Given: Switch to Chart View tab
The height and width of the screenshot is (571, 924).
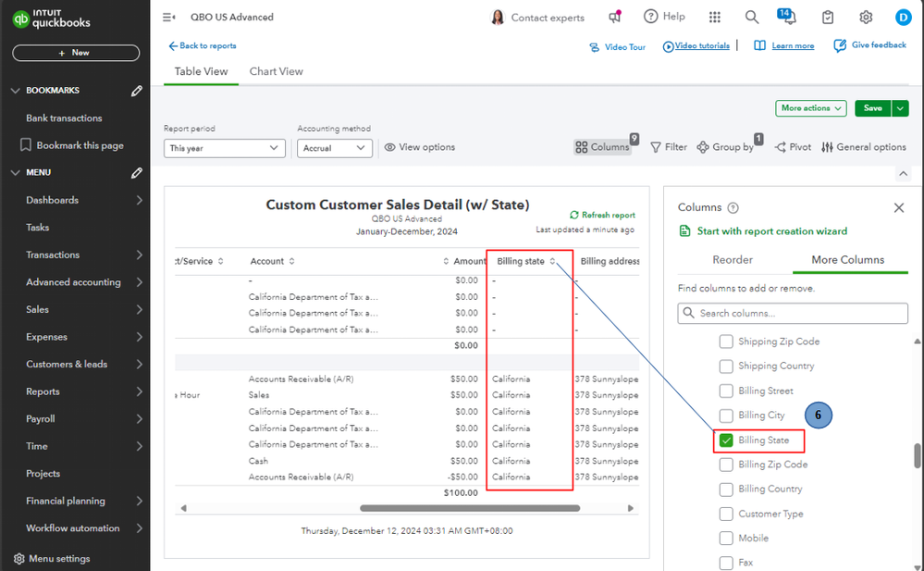Looking at the screenshot, I should (276, 71).
